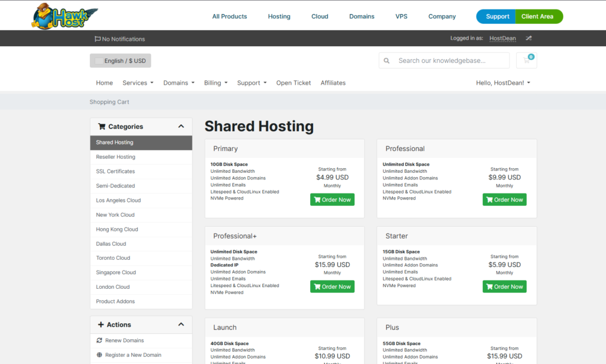Select Open Ticket in navigation bar
This screenshot has height=364, width=606.
point(294,83)
